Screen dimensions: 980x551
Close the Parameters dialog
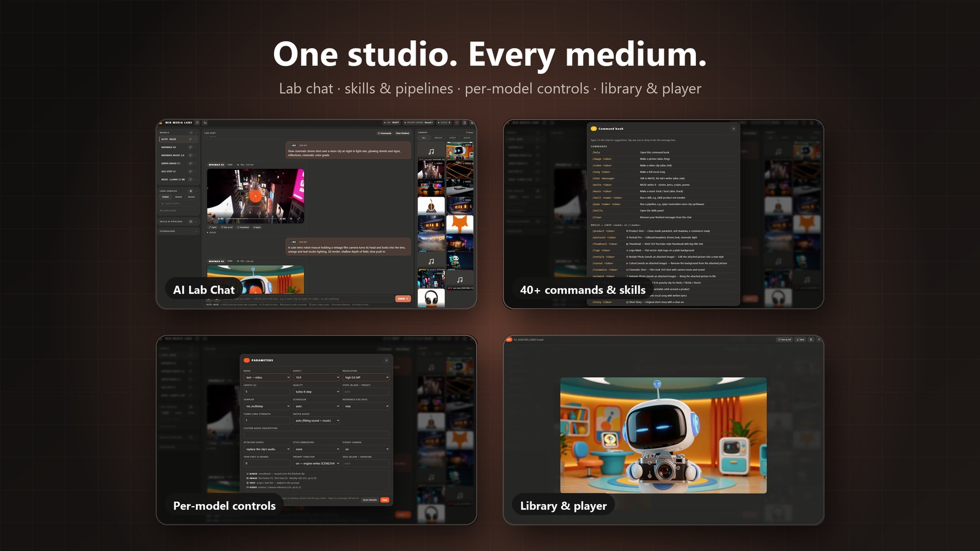pyautogui.click(x=387, y=360)
